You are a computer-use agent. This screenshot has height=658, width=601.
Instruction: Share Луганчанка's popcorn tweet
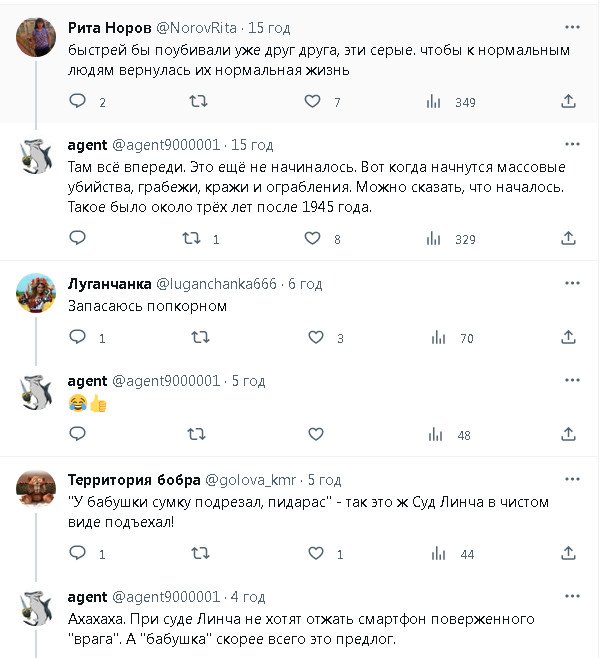569,338
